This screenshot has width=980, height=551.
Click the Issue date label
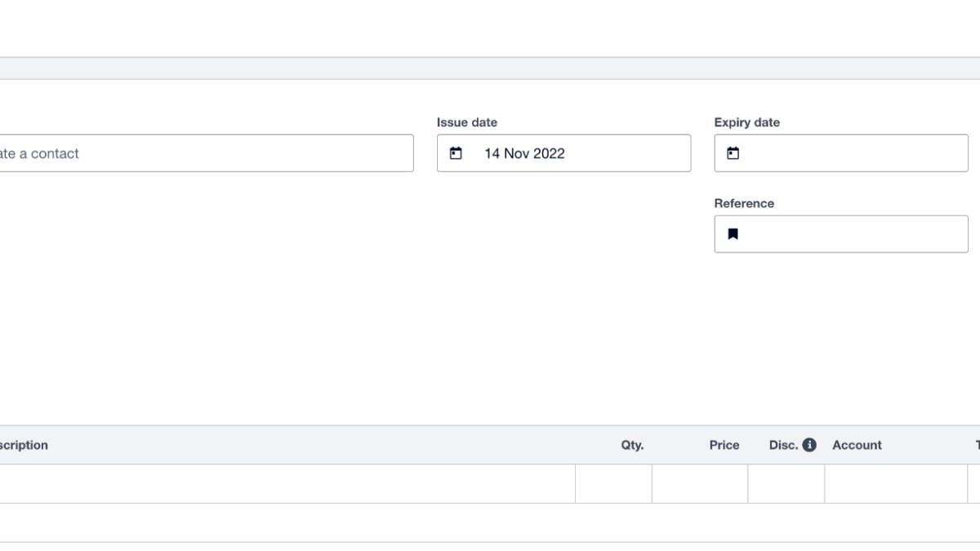tap(467, 122)
